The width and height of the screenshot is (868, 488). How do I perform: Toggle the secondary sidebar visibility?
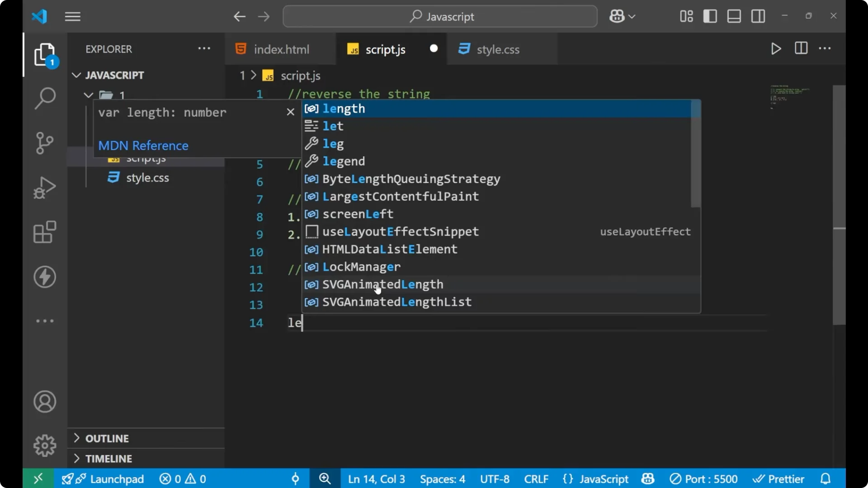758,16
